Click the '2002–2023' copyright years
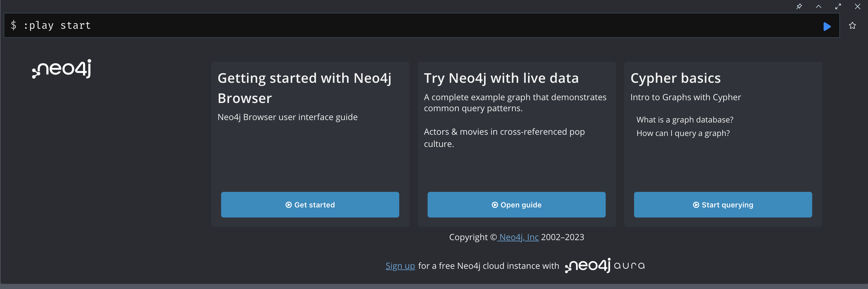Viewport: 868px width, 289px height. [x=562, y=237]
